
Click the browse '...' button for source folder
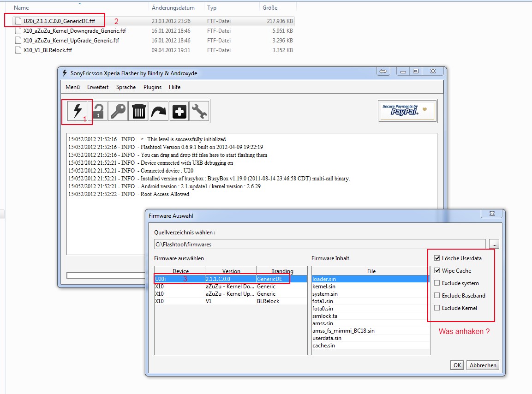[494, 245]
